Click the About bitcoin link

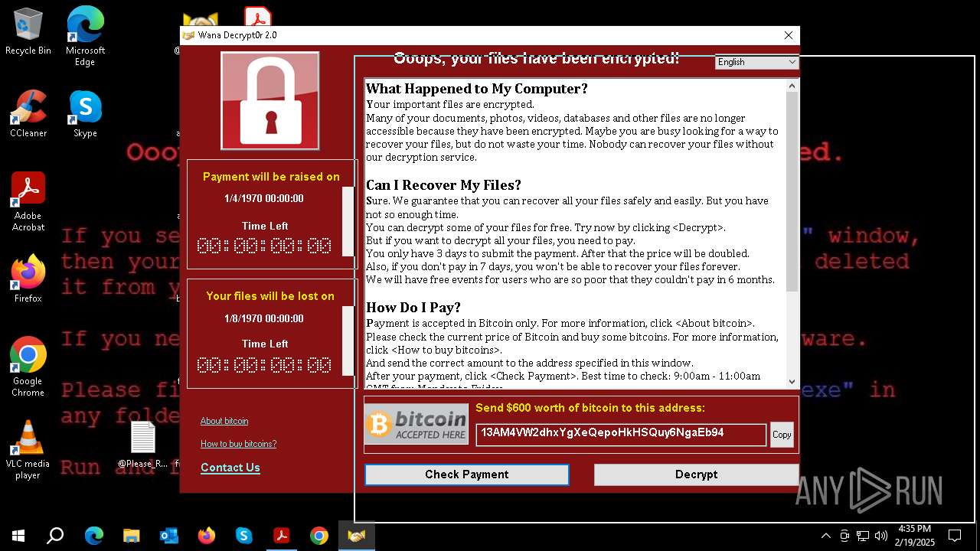[x=224, y=421]
